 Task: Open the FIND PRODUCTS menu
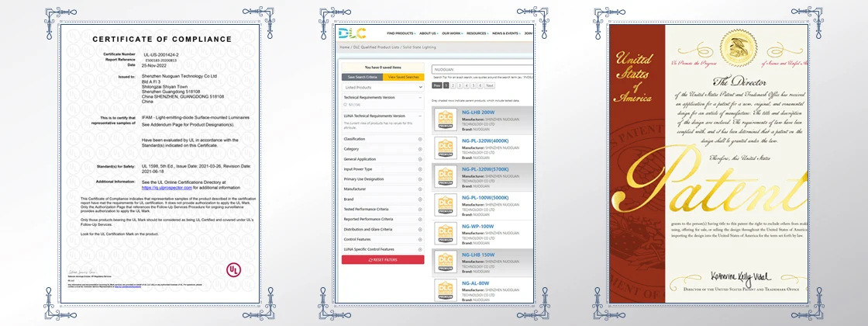(401, 33)
